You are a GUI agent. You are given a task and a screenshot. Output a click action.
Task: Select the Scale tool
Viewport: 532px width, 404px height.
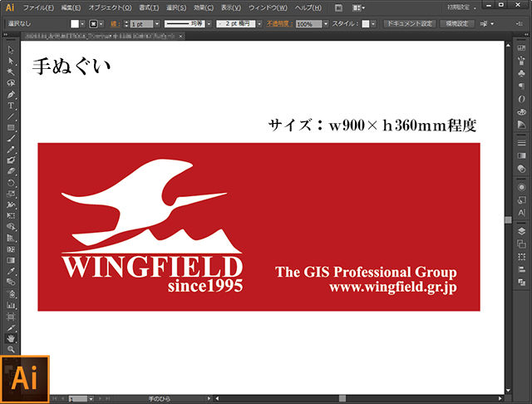point(11,194)
